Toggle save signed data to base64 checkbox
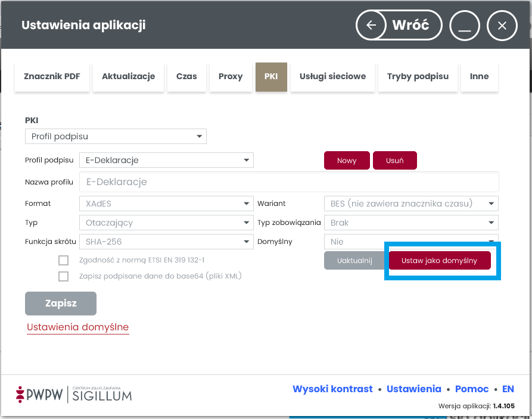Image resolution: width=532 pixels, height=419 pixels. point(64,276)
